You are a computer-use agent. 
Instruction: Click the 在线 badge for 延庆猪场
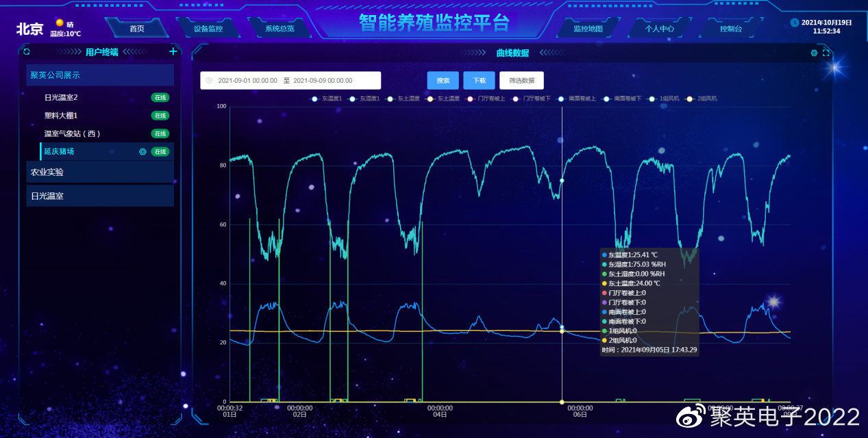tap(160, 151)
